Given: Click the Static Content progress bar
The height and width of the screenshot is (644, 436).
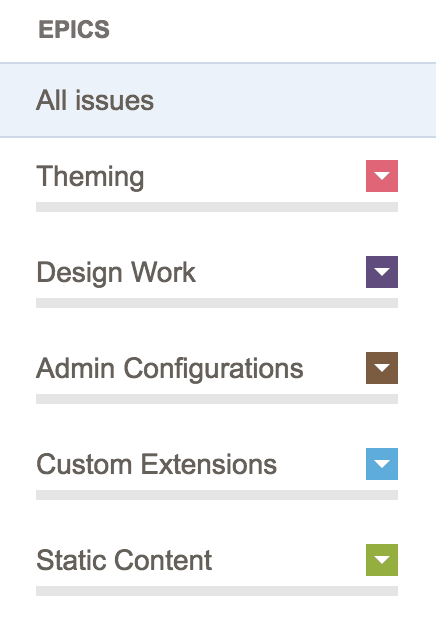Looking at the screenshot, I should tap(217, 591).
